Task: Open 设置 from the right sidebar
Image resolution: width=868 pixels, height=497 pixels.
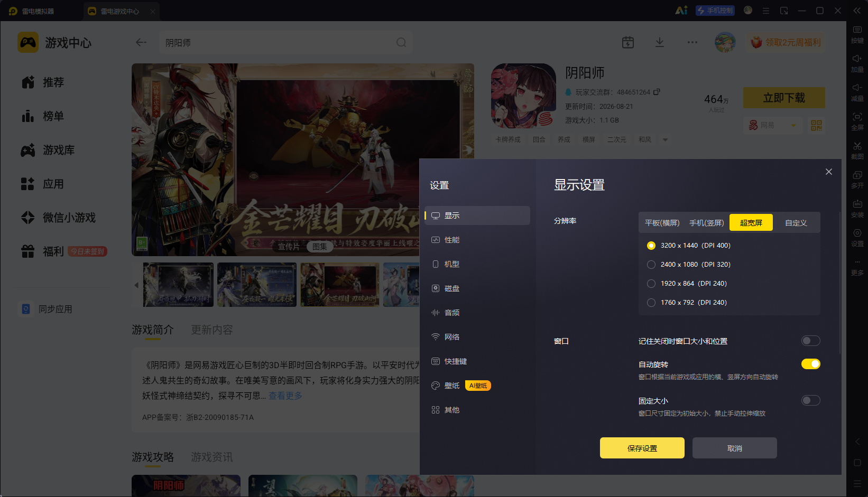Action: pyautogui.click(x=857, y=237)
